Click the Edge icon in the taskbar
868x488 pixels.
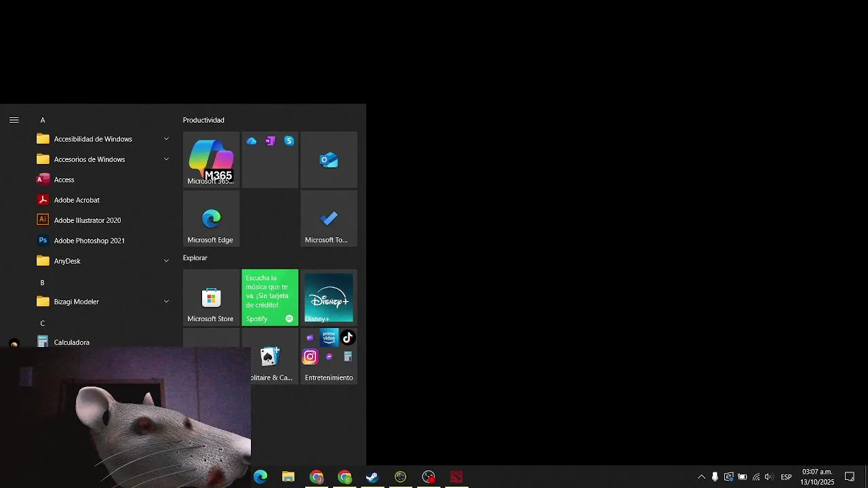tap(260, 477)
